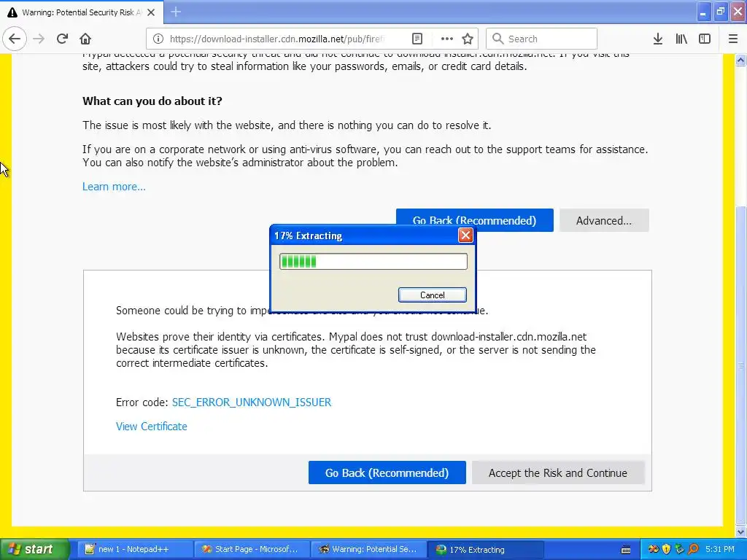747x560 pixels.
Task: Choose Accept the Risk and Continue
Action: coord(558,472)
